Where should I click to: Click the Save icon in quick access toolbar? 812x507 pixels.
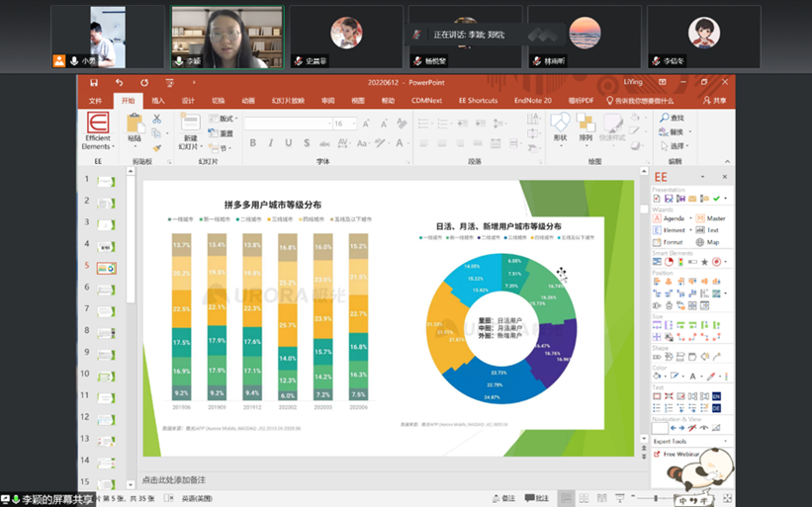(x=94, y=83)
